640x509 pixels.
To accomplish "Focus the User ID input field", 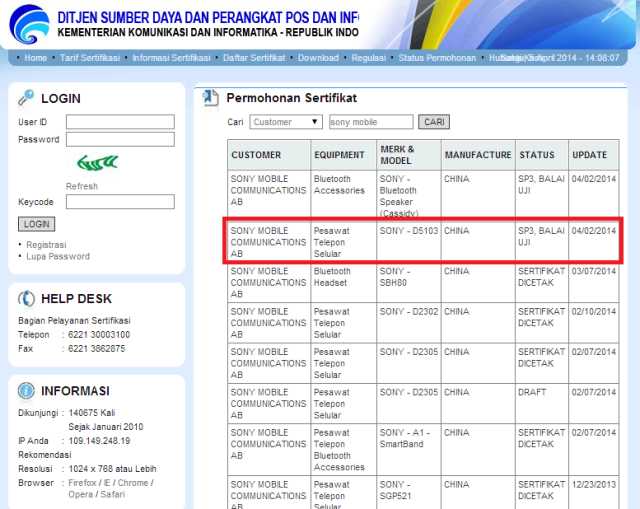I will pyautogui.click(x=120, y=122).
